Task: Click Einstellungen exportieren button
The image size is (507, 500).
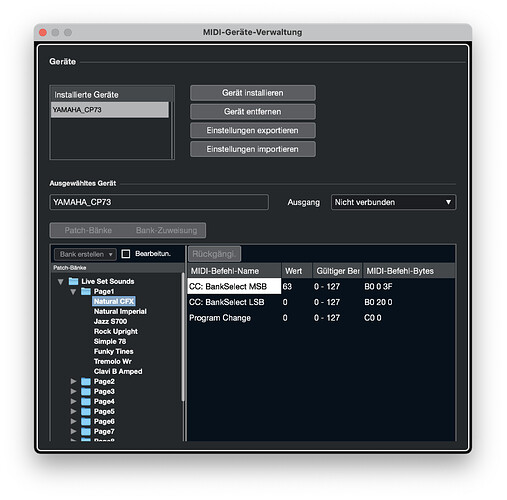Action: [x=253, y=130]
